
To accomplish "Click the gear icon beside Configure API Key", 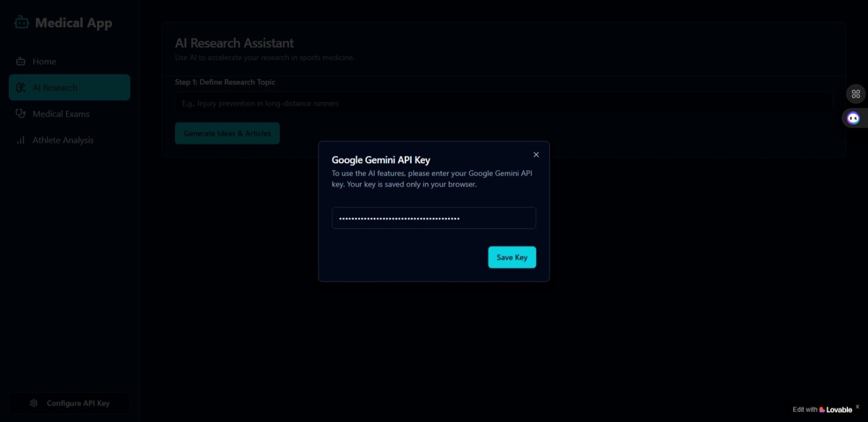I will click(34, 403).
